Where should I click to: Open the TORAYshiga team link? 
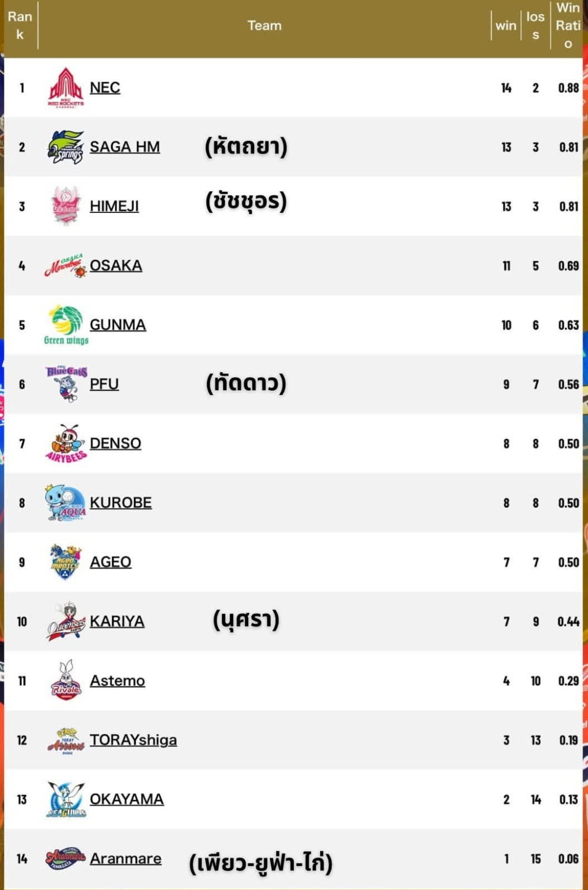[133, 740]
